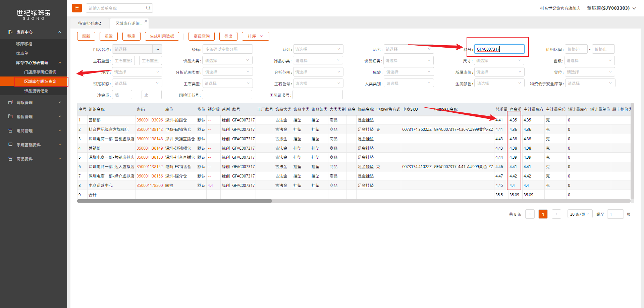Open the 饰品大类 dropdown
This screenshot has height=308, width=644.
(x=227, y=61)
